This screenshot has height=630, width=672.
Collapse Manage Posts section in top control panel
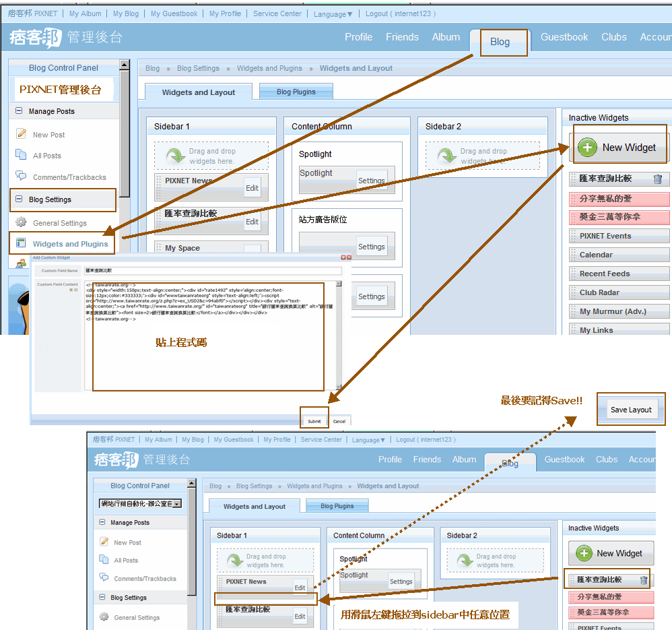point(19,111)
